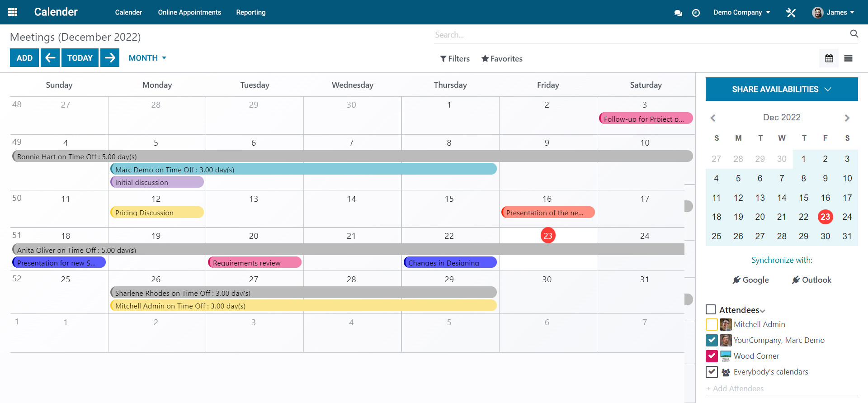Synchronize with Outlook

tap(811, 280)
